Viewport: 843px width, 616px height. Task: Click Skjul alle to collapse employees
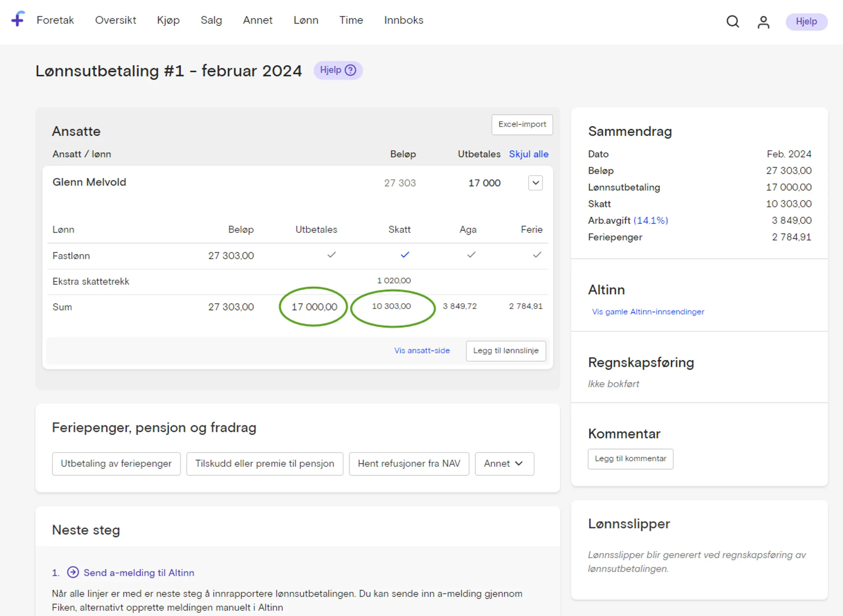528,154
